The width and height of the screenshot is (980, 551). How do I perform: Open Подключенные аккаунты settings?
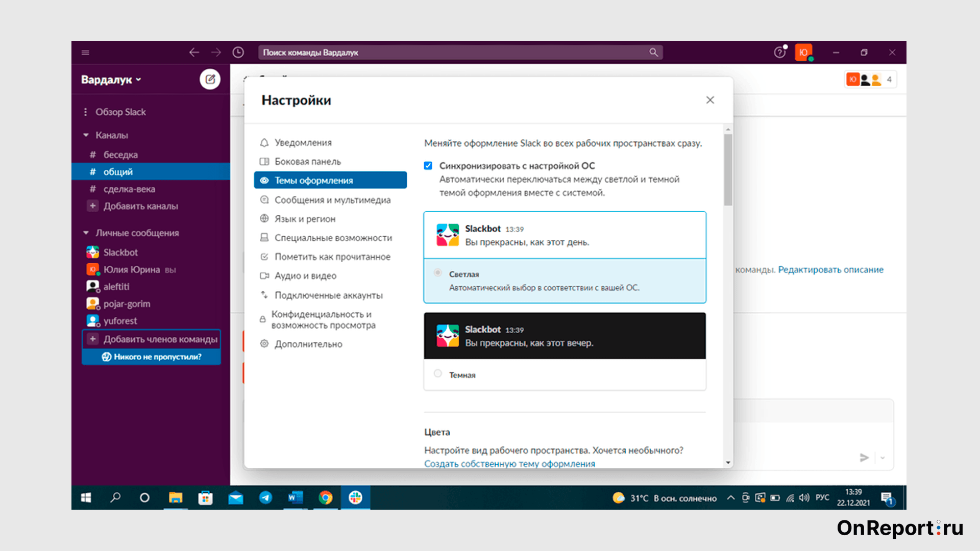330,295
